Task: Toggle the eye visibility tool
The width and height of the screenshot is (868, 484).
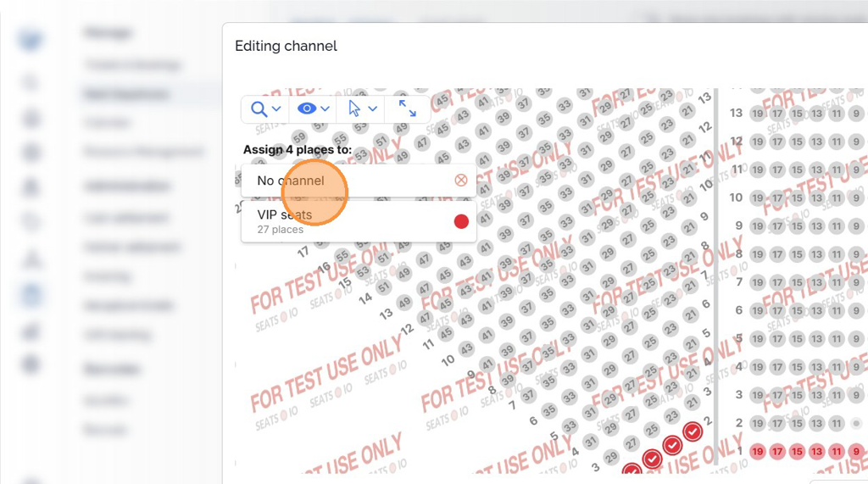Action: pyautogui.click(x=306, y=108)
